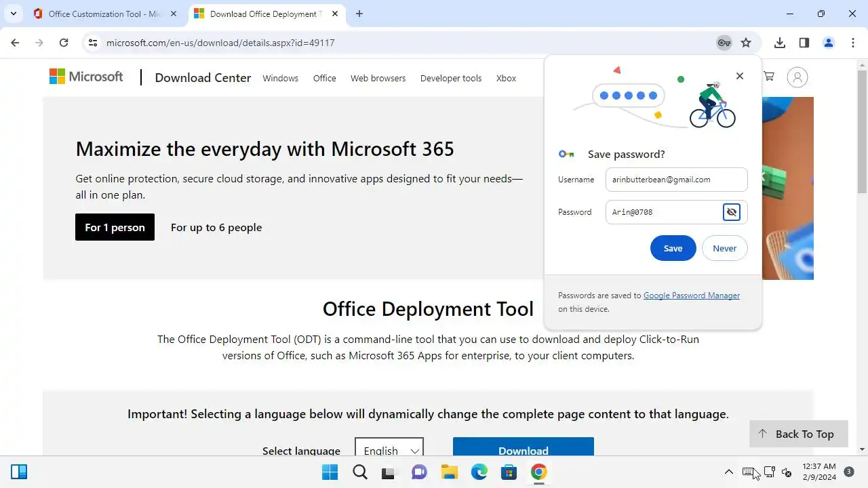Open a new tab with plus button
The width and height of the screenshot is (868, 488).
[359, 14]
